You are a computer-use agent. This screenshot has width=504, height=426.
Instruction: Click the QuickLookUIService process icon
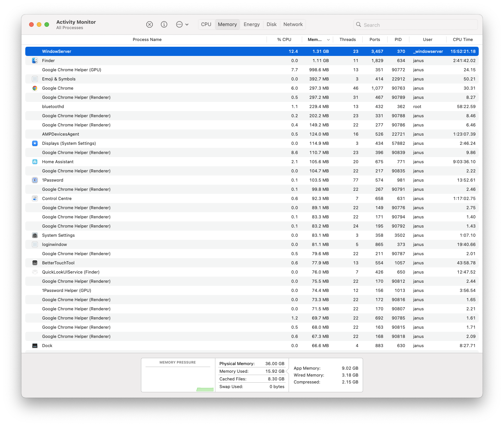[x=35, y=272]
